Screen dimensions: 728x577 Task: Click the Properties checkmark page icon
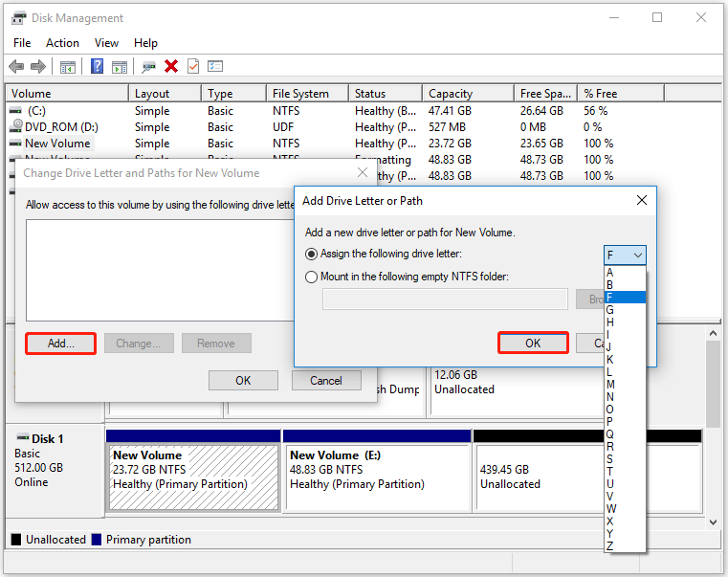193,66
